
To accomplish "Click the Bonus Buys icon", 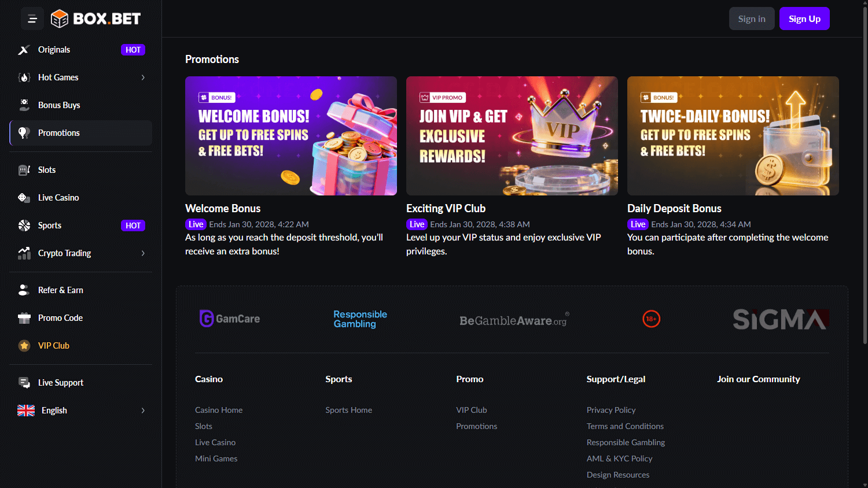I will coord(24,105).
